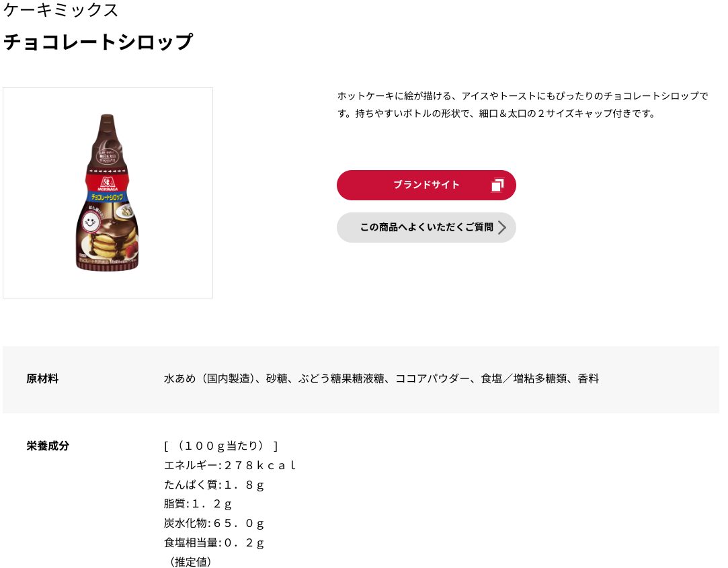Click the たんぱく質 1.8g line
728x568 pixels.
pyautogui.click(x=214, y=485)
